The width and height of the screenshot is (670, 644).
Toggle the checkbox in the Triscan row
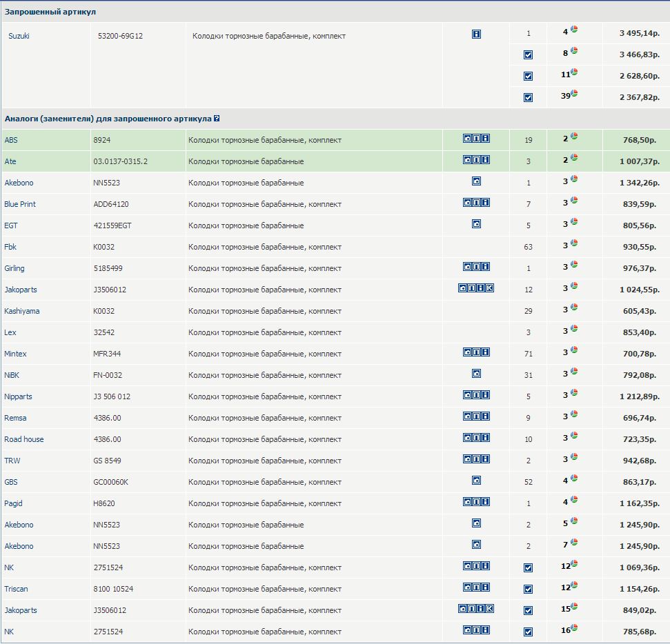(528, 590)
